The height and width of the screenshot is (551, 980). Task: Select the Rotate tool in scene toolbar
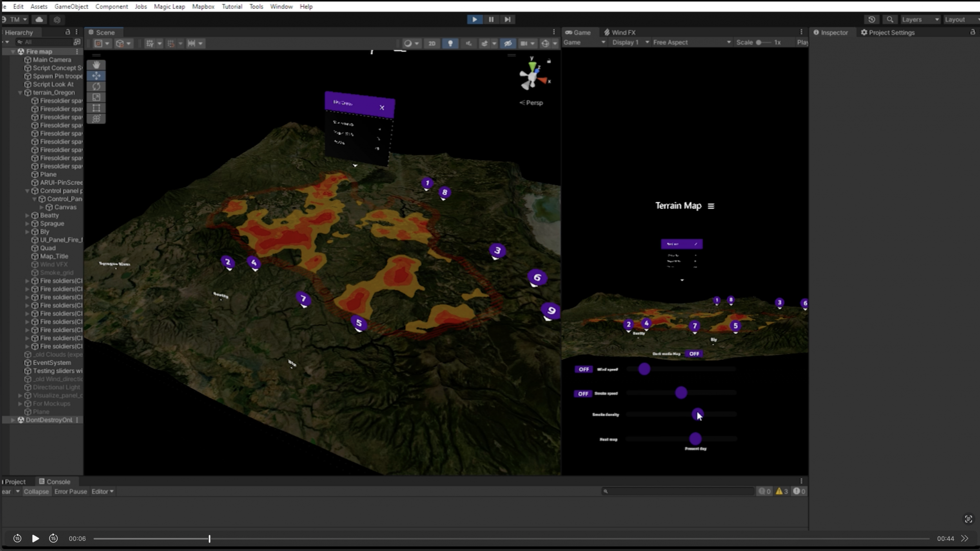(96, 86)
